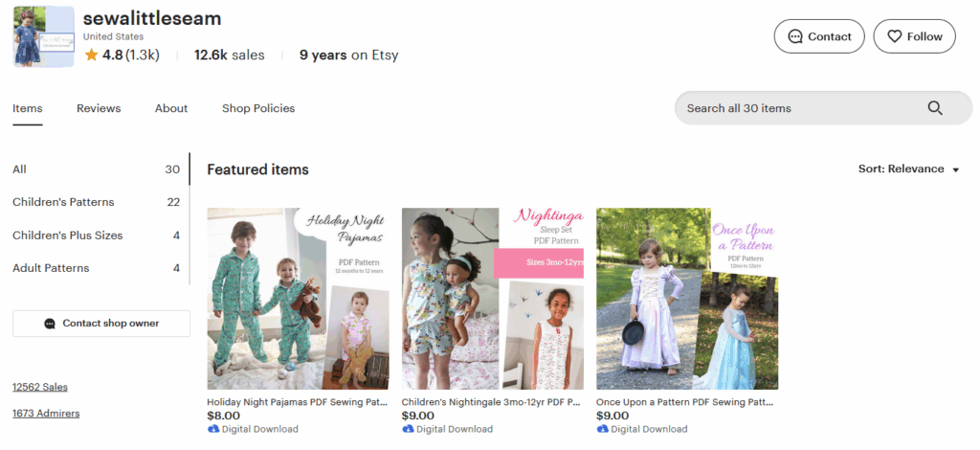Select the Items tab
Image resolution: width=980 pixels, height=450 pixels.
point(28,108)
